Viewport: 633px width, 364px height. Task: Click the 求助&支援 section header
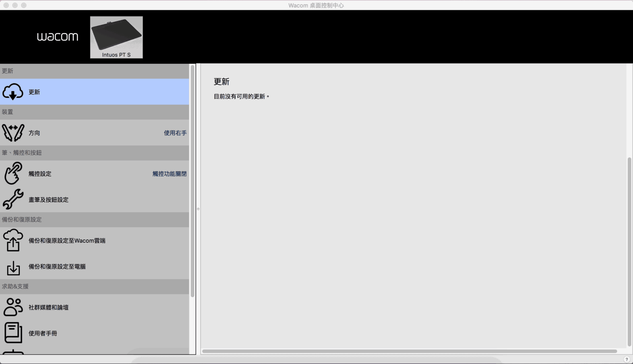tap(95, 287)
